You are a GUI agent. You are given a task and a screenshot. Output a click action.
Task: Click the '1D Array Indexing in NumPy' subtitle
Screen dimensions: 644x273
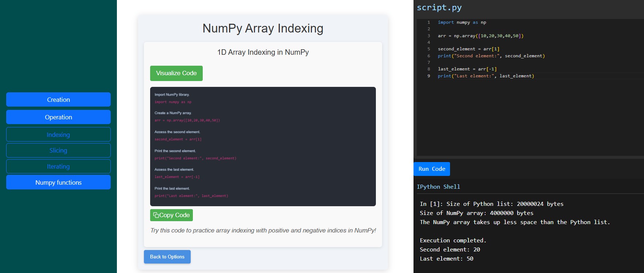pos(263,52)
